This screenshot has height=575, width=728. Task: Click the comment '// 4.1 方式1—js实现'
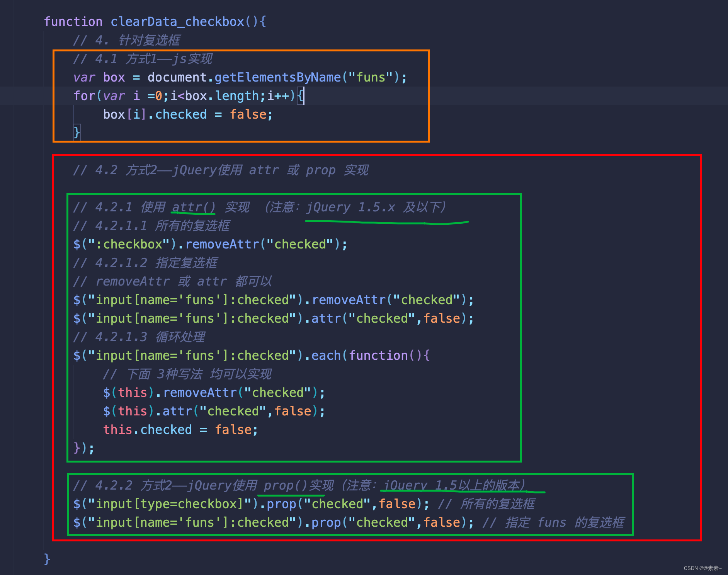[x=143, y=59]
